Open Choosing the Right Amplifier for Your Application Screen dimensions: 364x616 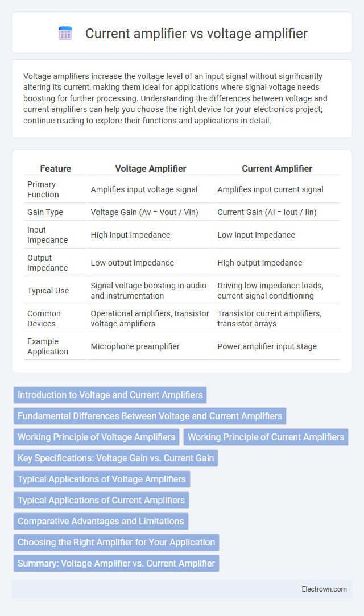[x=116, y=542]
